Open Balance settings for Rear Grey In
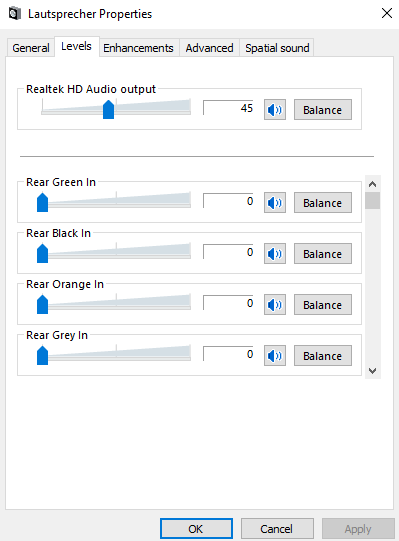The height and width of the screenshot is (541, 399). pos(323,356)
